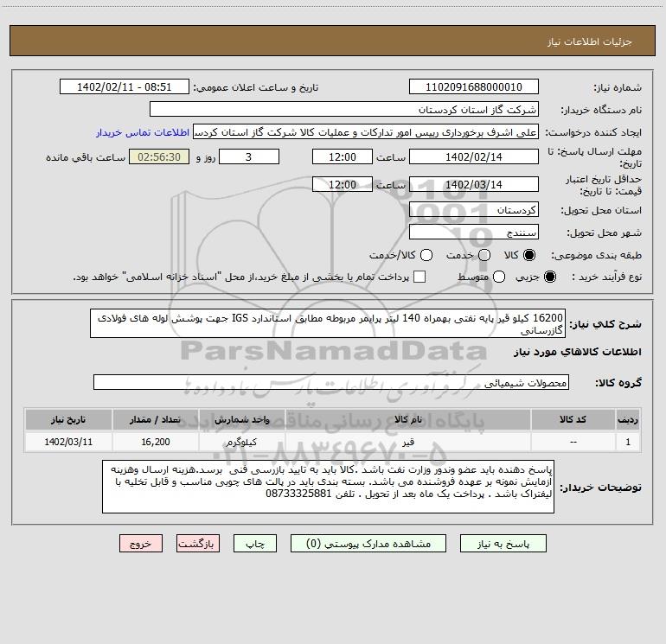This screenshot has width=666, height=644.
Task: Select the جزیی purchase type radio
Action: pos(549,277)
